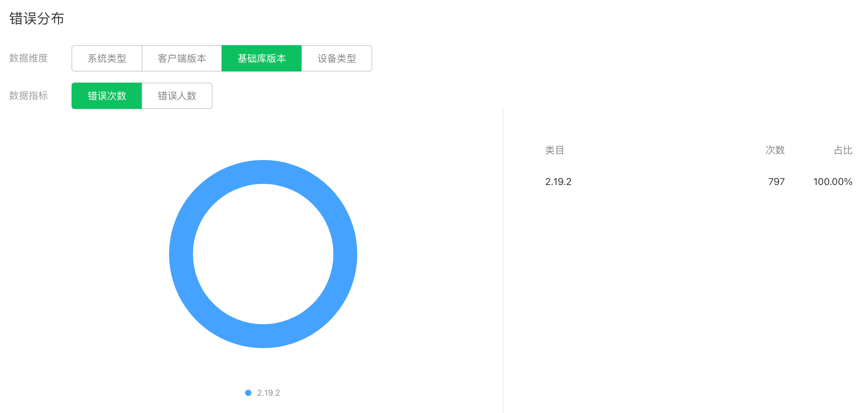Click the 100.00% percentage value
This screenshot has width=868, height=413.
(x=833, y=182)
